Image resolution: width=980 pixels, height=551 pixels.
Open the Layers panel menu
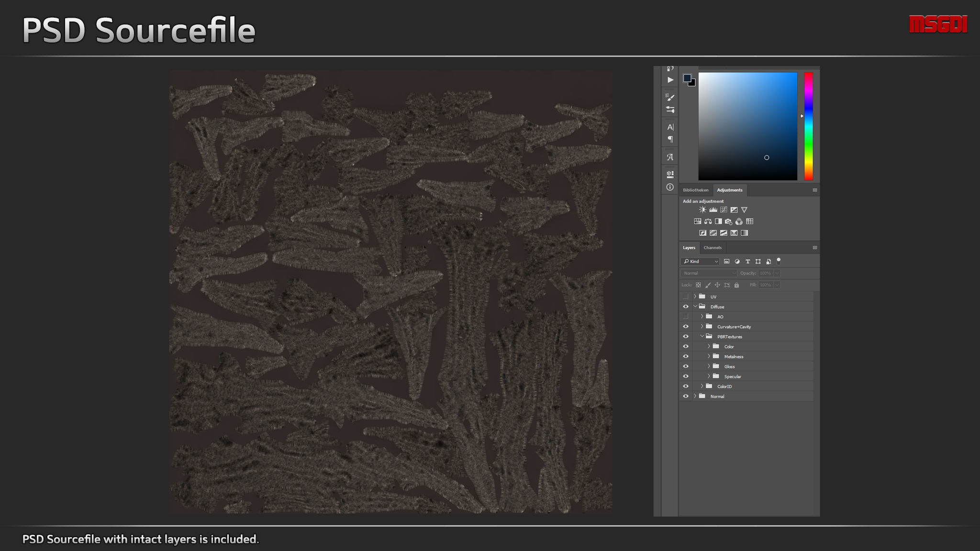click(x=814, y=248)
